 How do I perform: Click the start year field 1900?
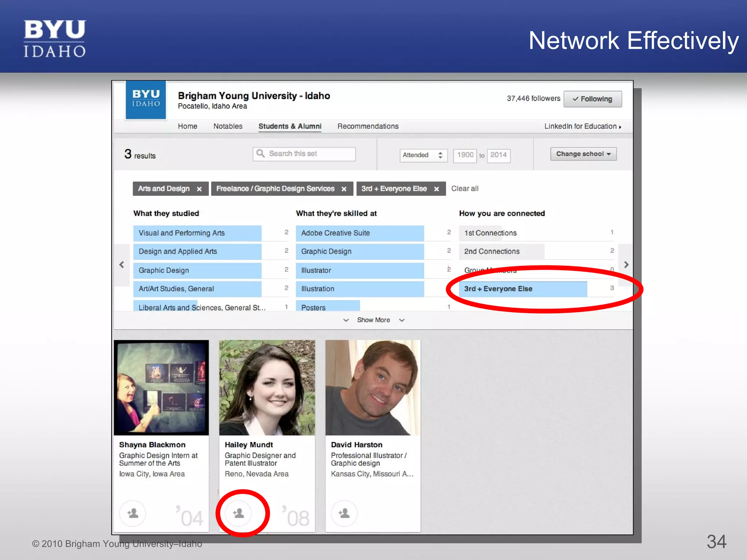(465, 156)
